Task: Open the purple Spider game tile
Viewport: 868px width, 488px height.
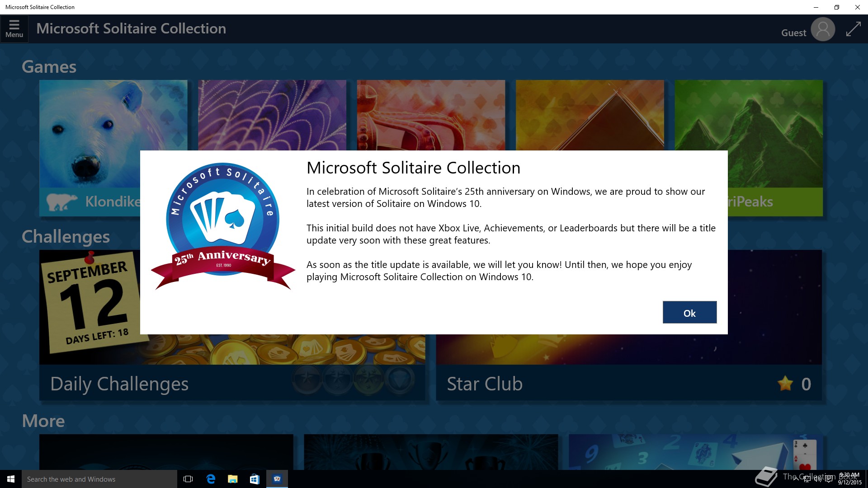Action: [x=272, y=115]
